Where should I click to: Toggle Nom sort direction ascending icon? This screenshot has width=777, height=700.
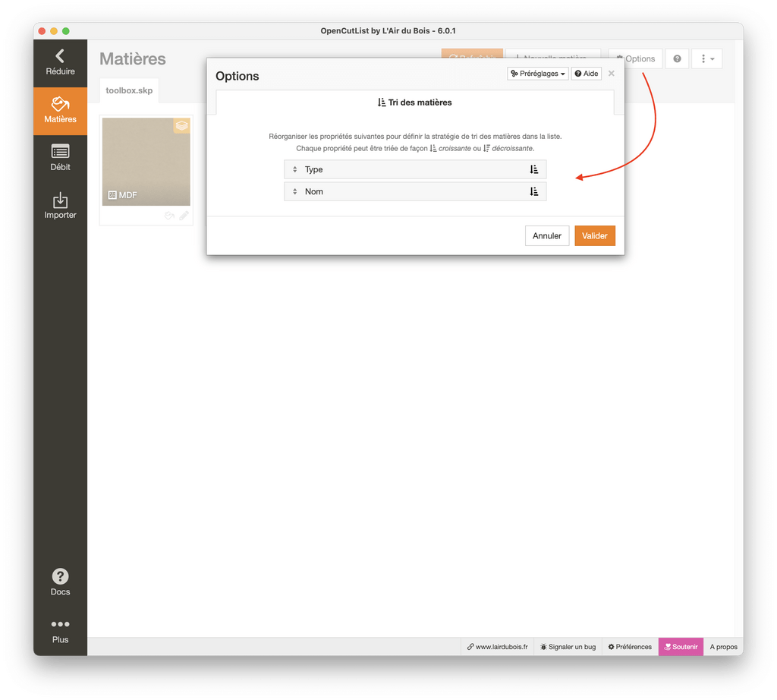(533, 191)
